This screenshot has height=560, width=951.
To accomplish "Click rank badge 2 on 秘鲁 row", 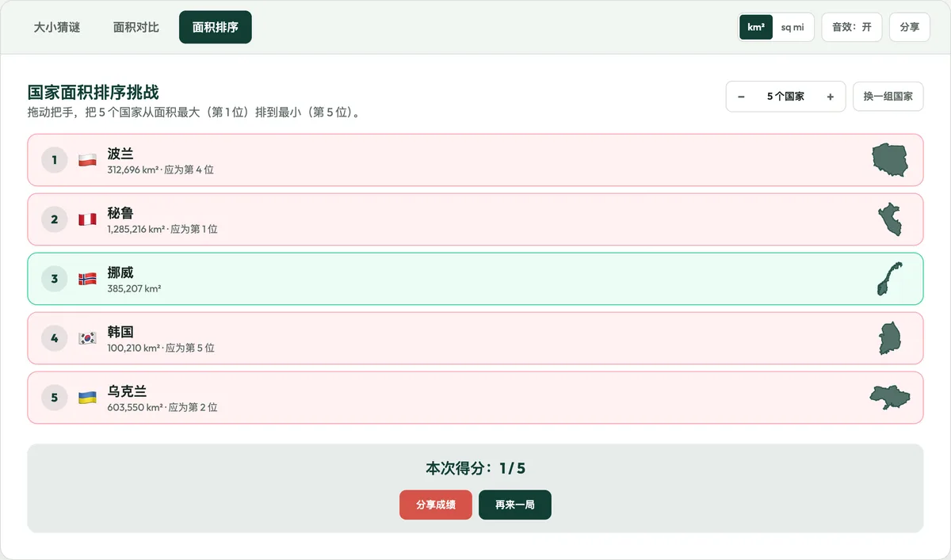I will (x=55, y=219).
